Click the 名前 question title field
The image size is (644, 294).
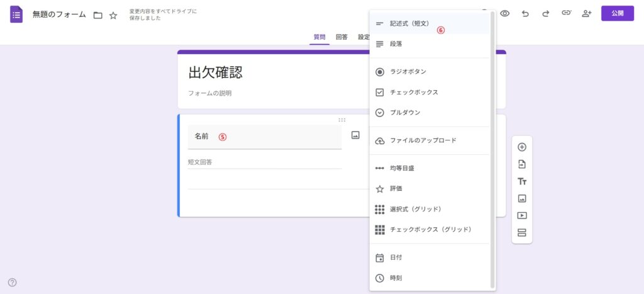click(x=264, y=137)
